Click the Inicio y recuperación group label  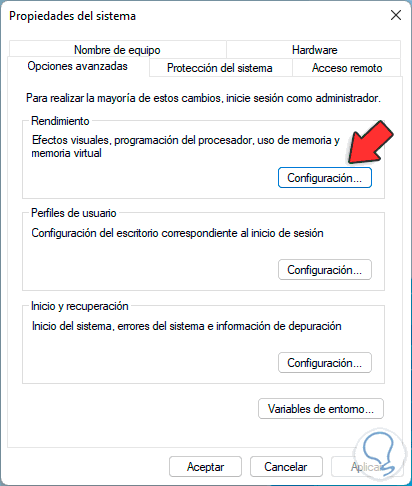(x=80, y=306)
